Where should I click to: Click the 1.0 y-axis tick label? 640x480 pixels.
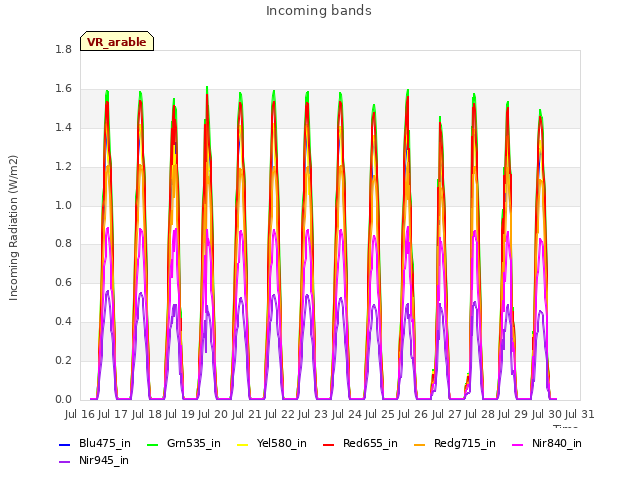(x=63, y=205)
